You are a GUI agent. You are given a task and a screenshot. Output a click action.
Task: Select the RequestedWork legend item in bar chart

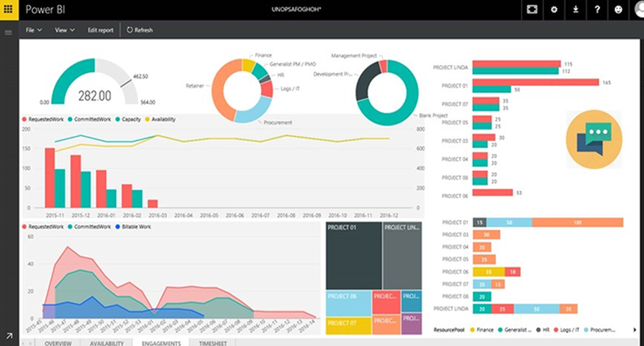pyautogui.click(x=43, y=120)
